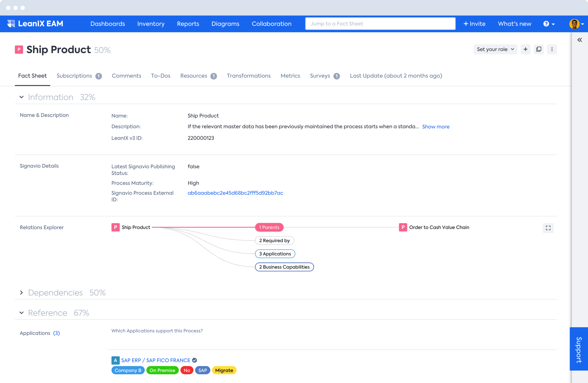Click Show more in the description

(435, 126)
